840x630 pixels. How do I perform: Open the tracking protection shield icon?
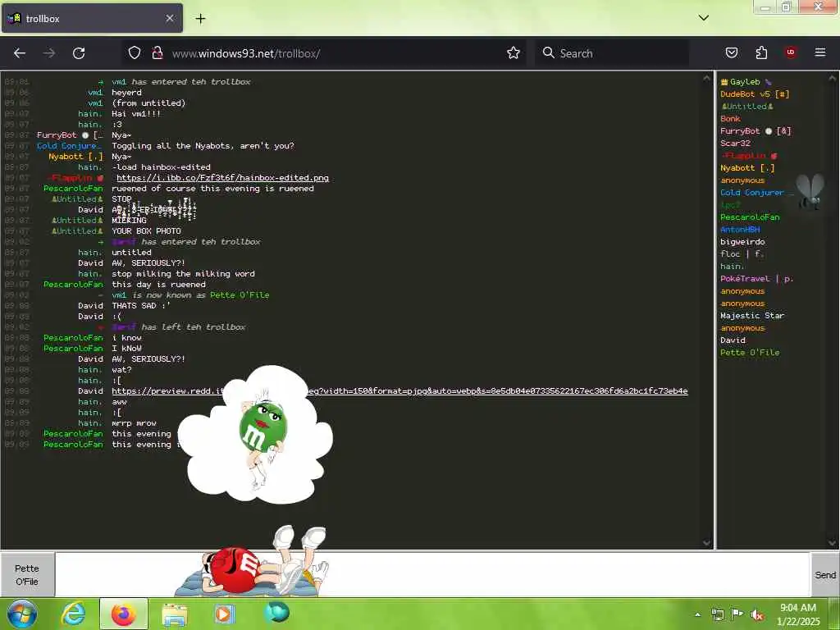[135, 52]
